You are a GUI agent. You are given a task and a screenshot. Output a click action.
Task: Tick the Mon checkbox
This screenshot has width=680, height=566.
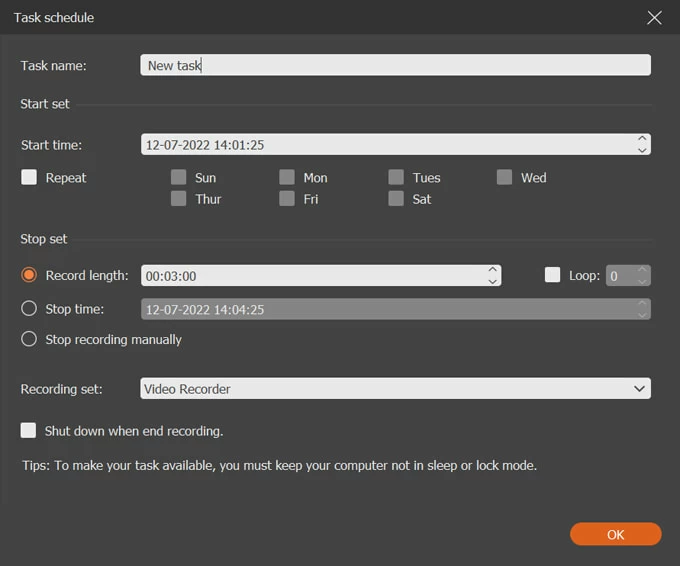point(287,177)
